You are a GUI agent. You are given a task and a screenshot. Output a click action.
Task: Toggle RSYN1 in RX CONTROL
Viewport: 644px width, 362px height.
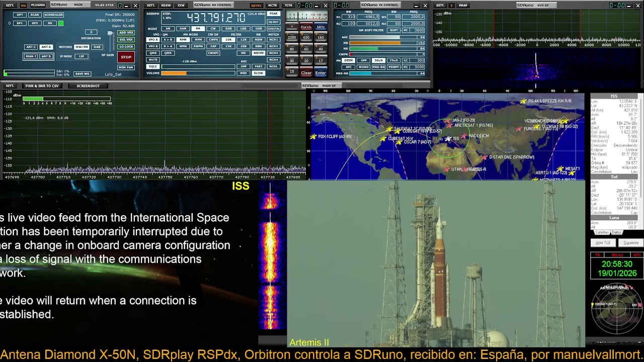point(257,6)
